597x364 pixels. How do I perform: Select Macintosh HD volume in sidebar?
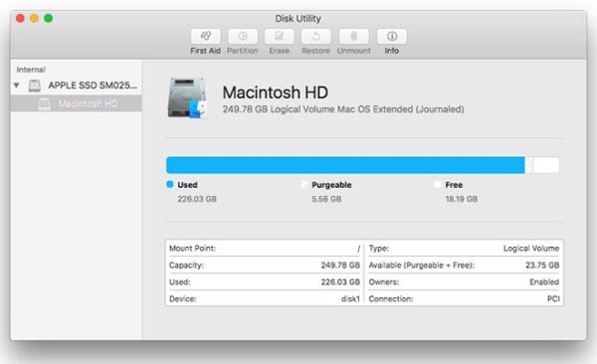tap(77, 103)
